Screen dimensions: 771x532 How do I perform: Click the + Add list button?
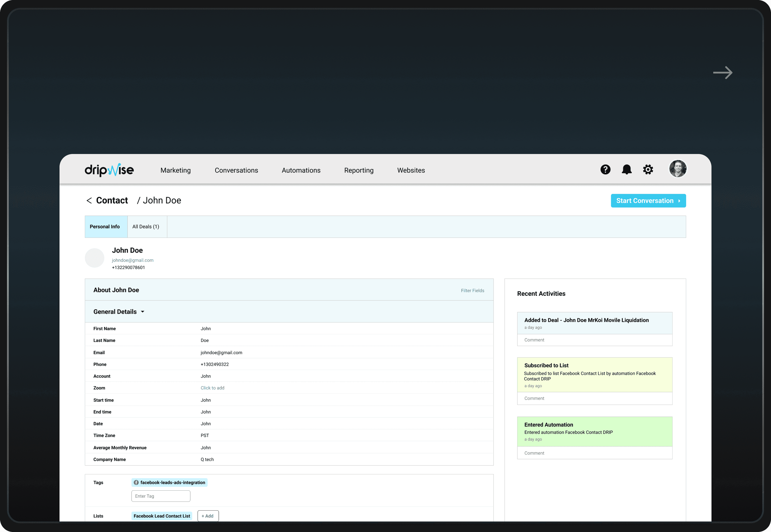208,516
